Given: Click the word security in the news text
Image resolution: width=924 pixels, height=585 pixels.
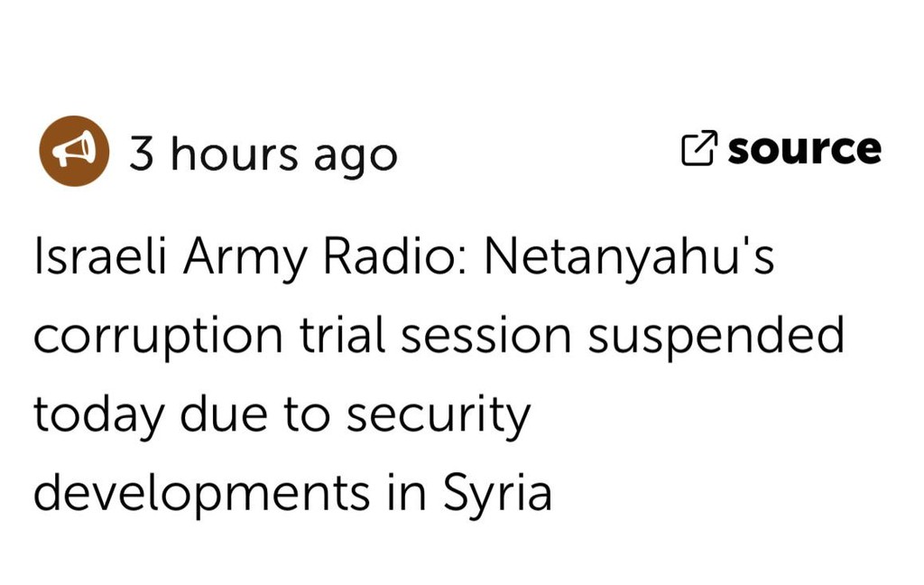Looking at the screenshot, I should 439,416.
